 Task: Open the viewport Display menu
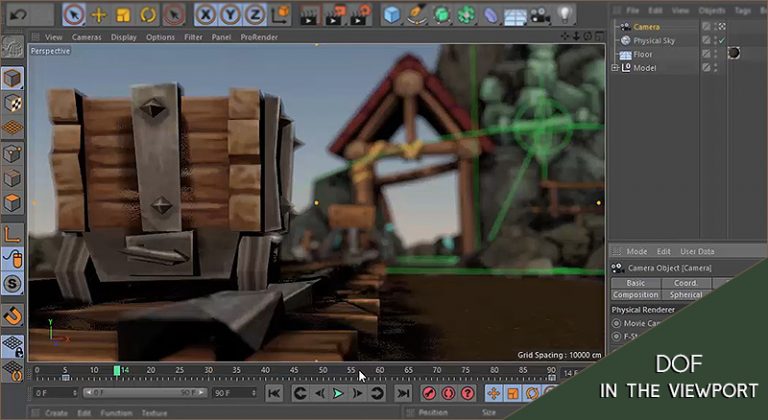[x=123, y=37]
